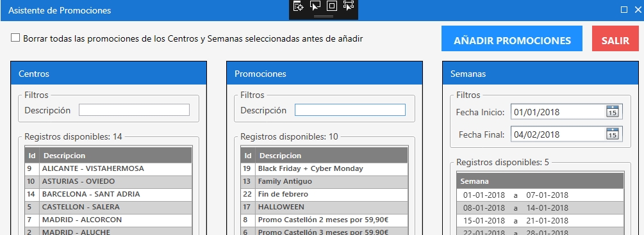Open calendar picker for Fecha Final

click(x=613, y=134)
